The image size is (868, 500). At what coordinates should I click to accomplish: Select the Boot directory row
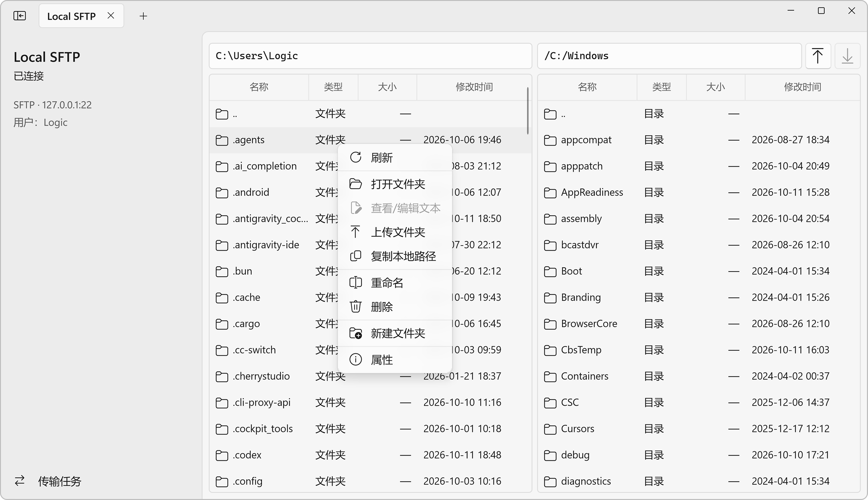pyautogui.click(x=699, y=271)
